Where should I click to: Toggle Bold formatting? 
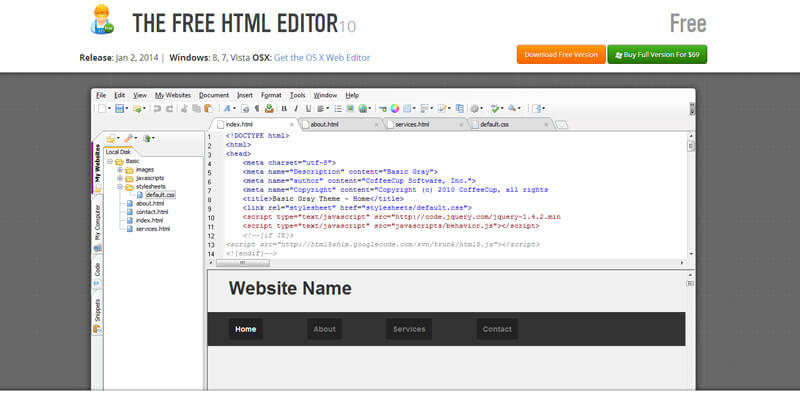coord(284,108)
